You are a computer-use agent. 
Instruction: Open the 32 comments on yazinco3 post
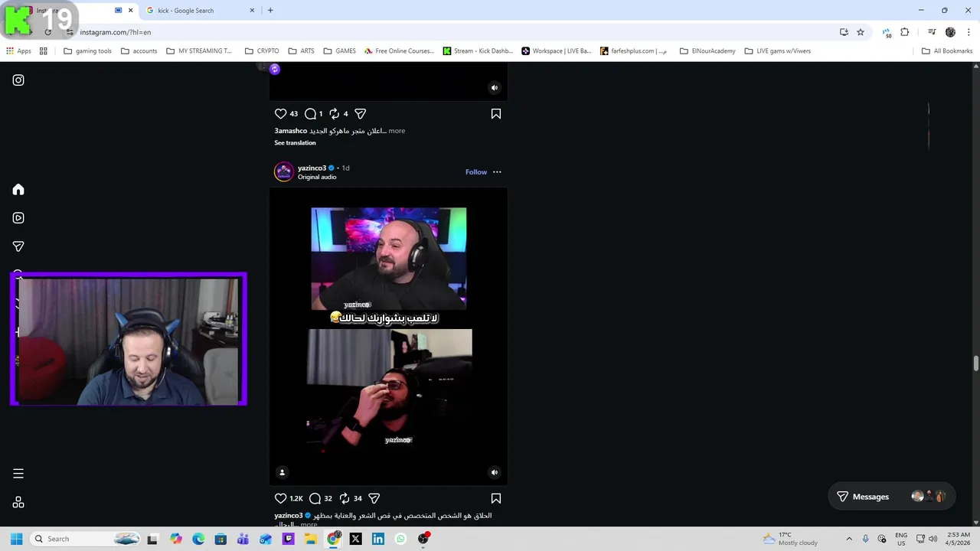315,498
